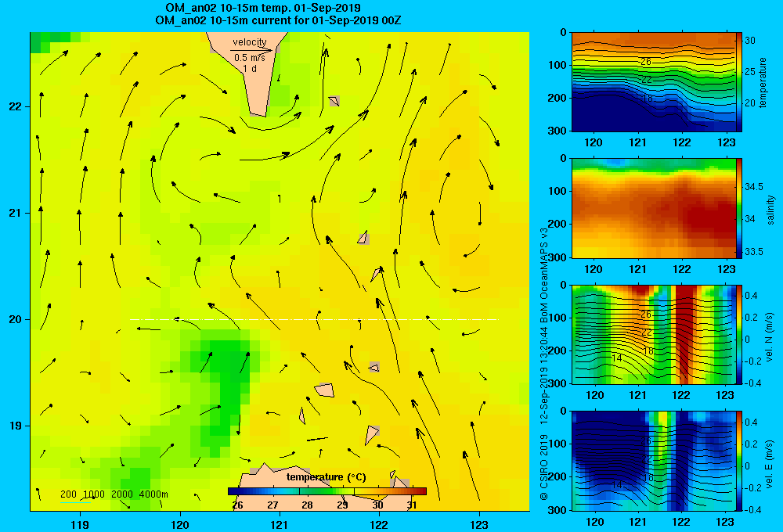Click the '25' tick on the temperature section colorbar
783x532 pixels.
tap(750, 72)
